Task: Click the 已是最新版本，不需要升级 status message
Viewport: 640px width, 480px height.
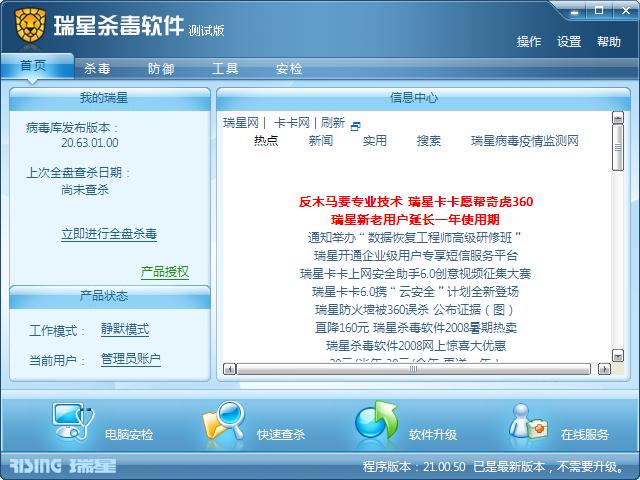Action: click(x=549, y=466)
